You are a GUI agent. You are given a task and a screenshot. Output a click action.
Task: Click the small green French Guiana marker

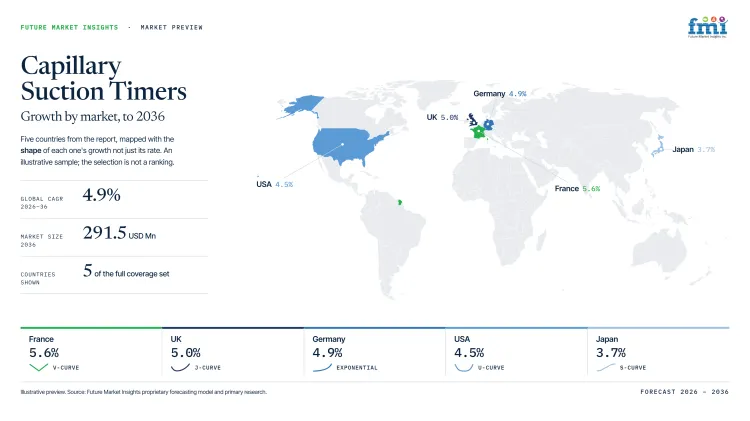[x=400, y=202]
